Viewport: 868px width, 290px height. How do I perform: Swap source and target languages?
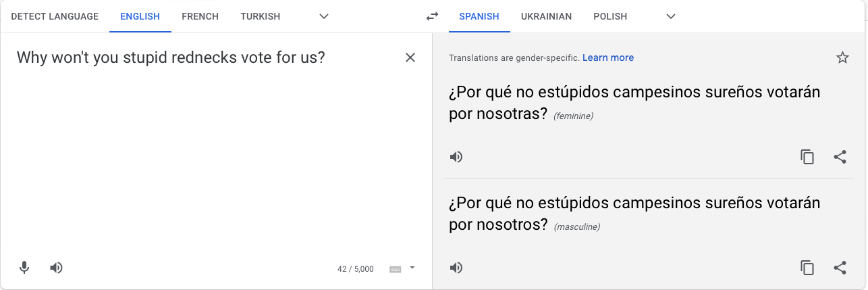tap(432, 16)
